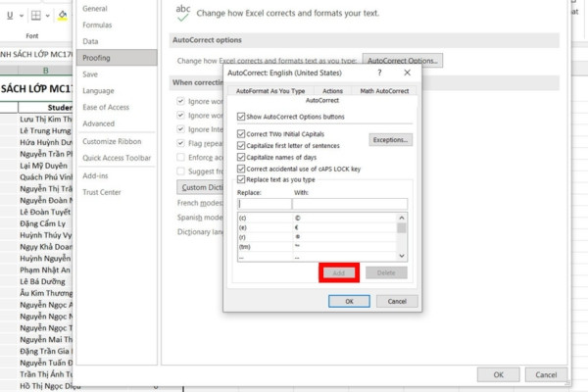Click Cancel in the AutoCorrect dialog
This screenshot has width=588, height=392.
point(397,301)
